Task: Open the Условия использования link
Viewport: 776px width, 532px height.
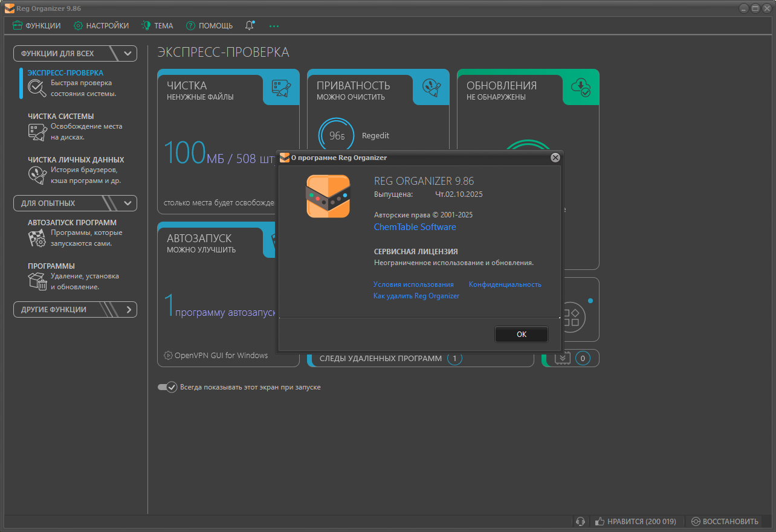Action: click(x=413, y=284)
